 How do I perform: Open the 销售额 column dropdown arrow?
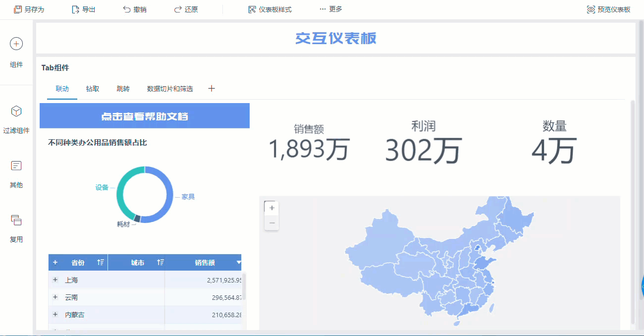[x=239, y=263]
